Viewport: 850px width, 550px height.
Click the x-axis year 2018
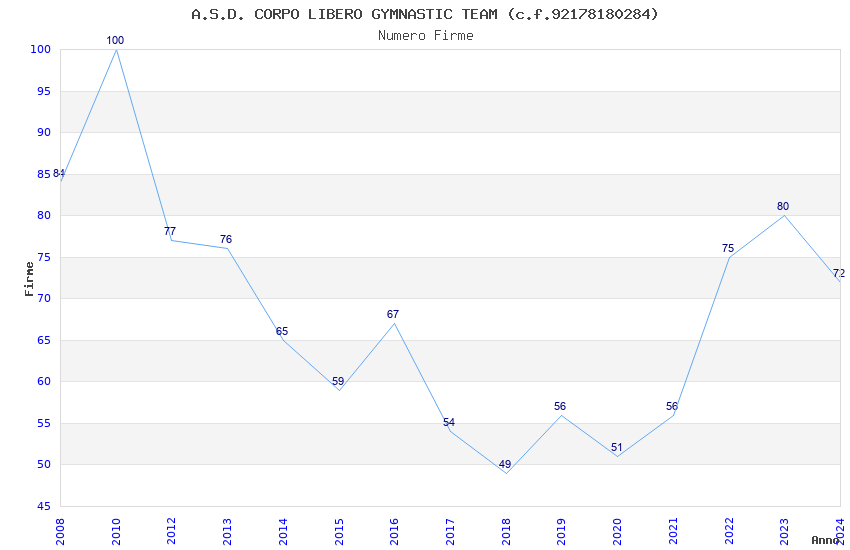[x=506, y=531]
